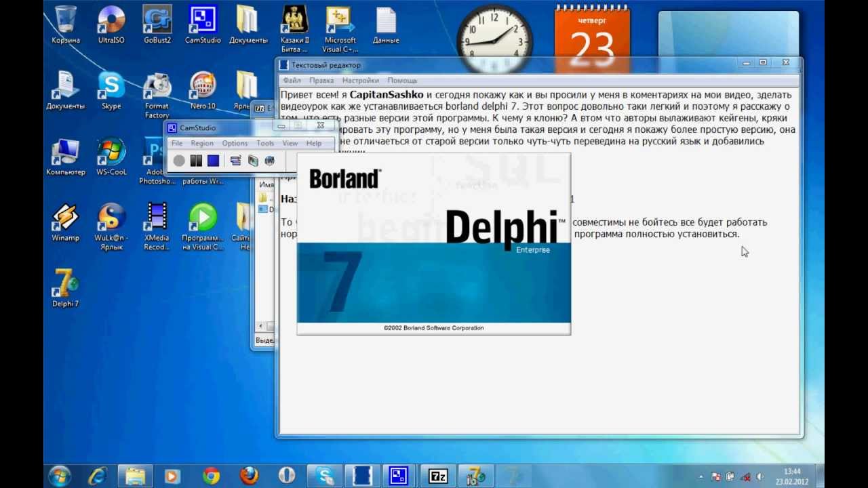Click CamStudio SWF producer icon
This screenshot has height=488, width=868.
pyautogui.click(x=269, y=161)
